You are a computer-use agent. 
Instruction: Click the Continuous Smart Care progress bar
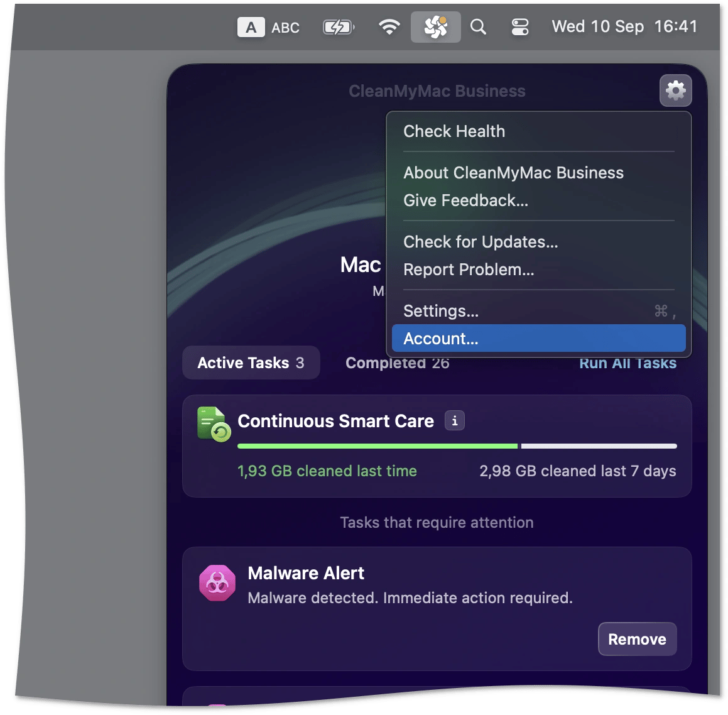(457, 446)
